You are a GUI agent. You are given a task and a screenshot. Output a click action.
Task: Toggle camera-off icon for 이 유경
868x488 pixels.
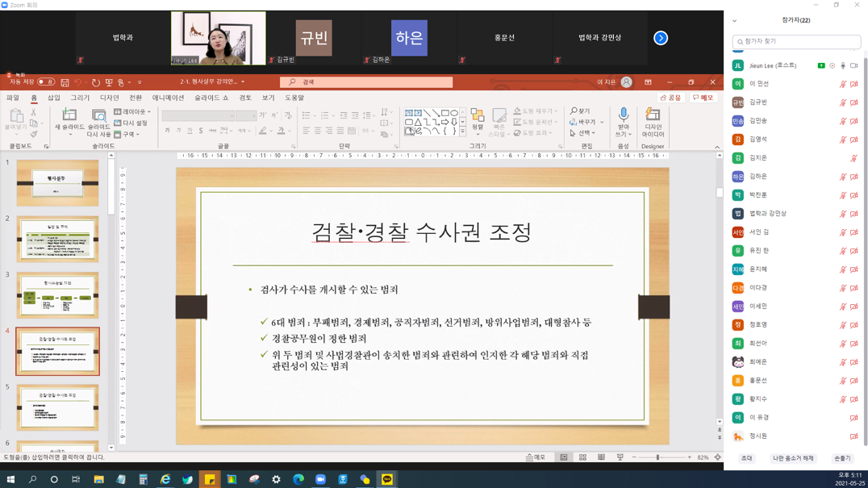[x=854, y=418]
